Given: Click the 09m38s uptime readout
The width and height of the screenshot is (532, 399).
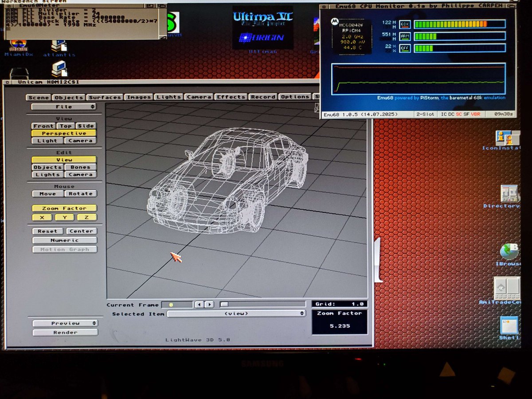Looking at the screenshot, I should (504, 113).
